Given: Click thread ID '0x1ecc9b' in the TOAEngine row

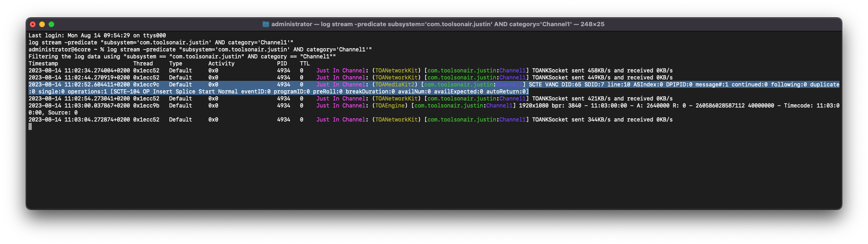Looking at the screenshot, I should click(x=146, y=106).
